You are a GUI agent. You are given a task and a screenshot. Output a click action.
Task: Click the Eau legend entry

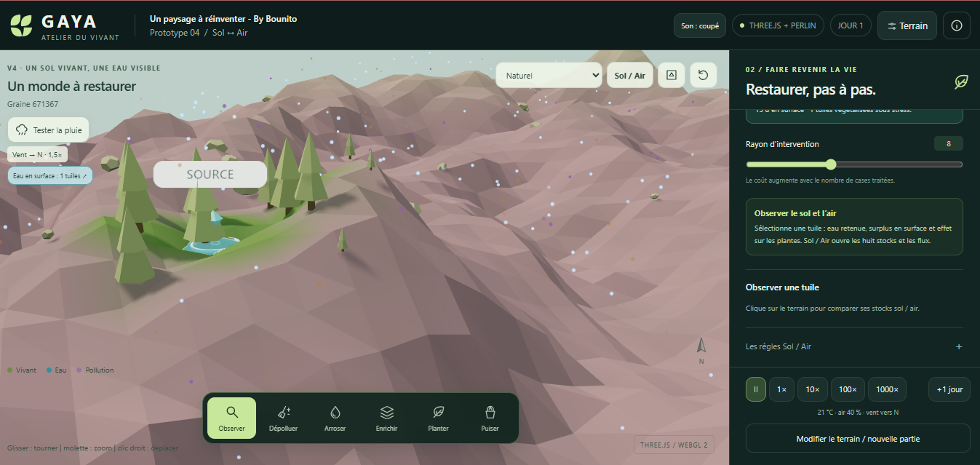point(56,370)
